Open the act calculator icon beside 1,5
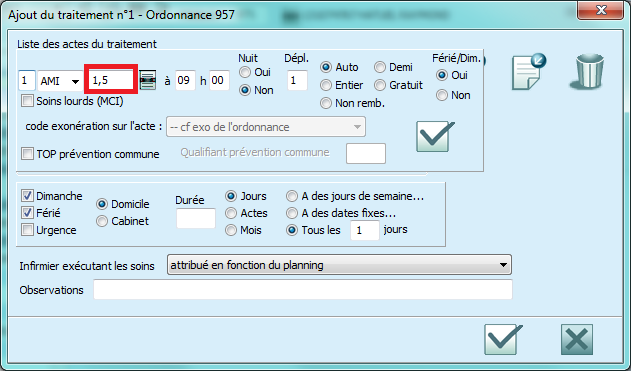This screenshot has width=631, height=371. 148,80
